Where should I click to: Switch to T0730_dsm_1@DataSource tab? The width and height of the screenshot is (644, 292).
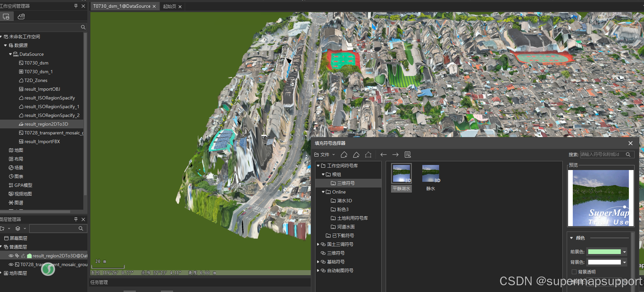(122, 6)
